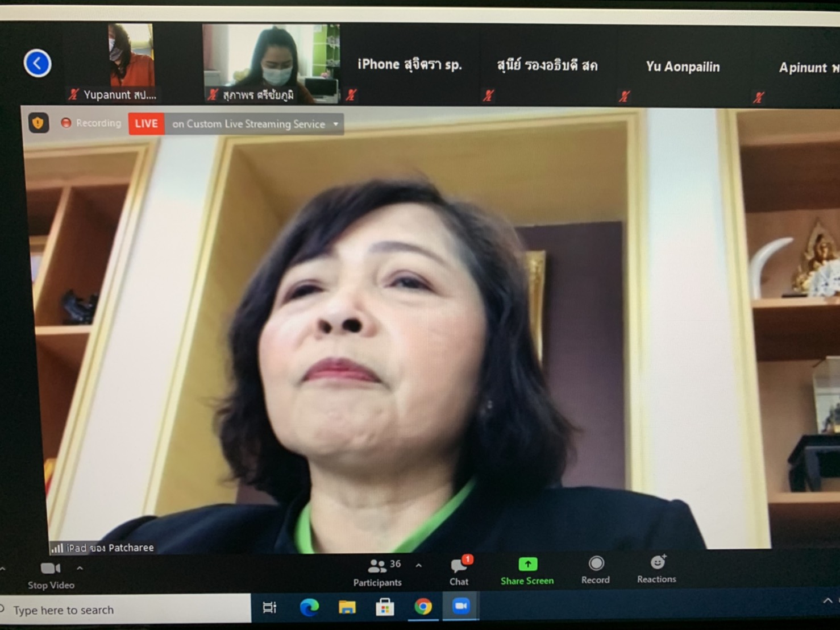
Task: Open Task View in the taskbar
Action: pos(269,608)
